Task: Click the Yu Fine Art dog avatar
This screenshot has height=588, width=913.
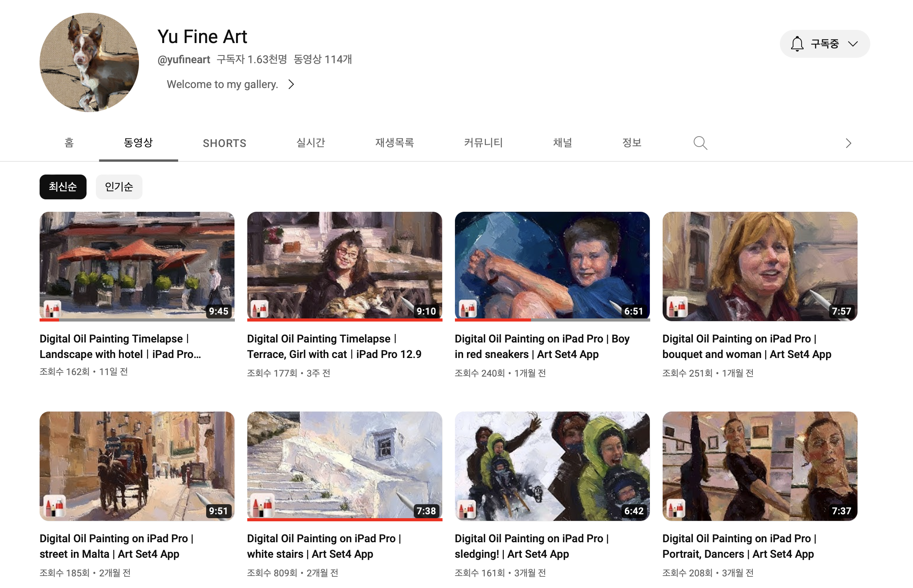Action: (89, 62)
